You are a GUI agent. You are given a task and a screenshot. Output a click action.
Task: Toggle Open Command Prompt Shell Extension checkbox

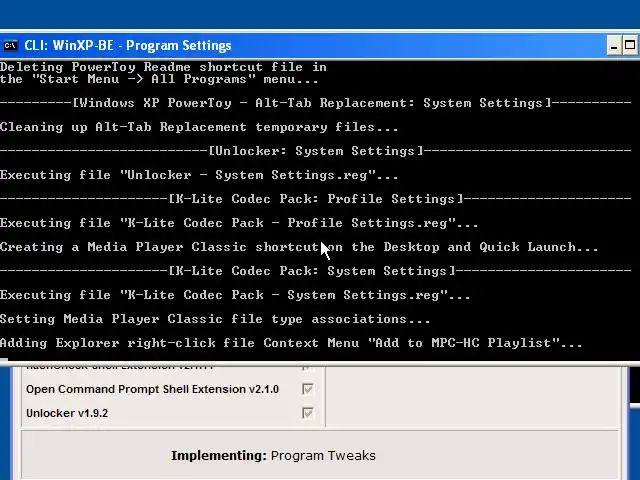tap(307, 389)
